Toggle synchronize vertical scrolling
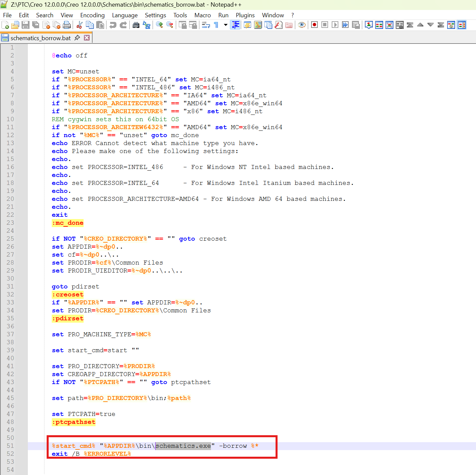 182,25
